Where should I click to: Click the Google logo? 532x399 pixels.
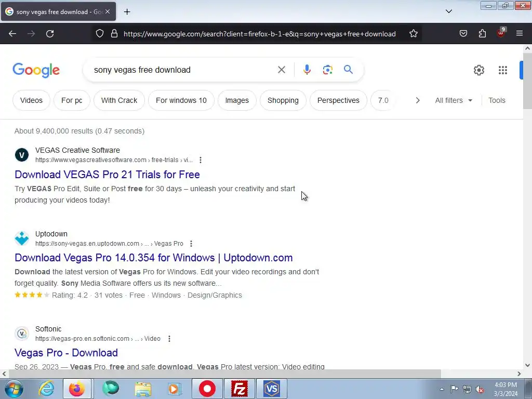click(x=36, y=71)
